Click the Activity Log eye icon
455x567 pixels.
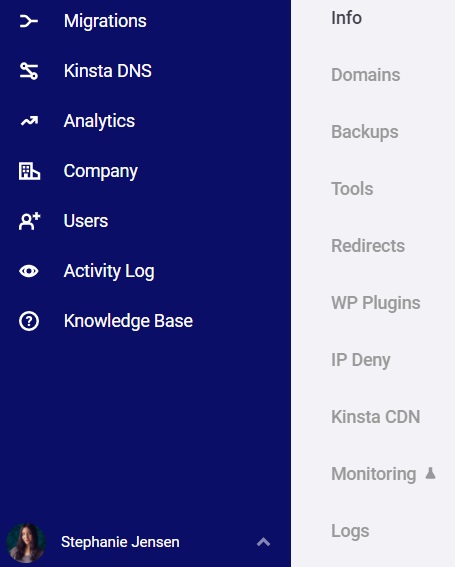29,271
